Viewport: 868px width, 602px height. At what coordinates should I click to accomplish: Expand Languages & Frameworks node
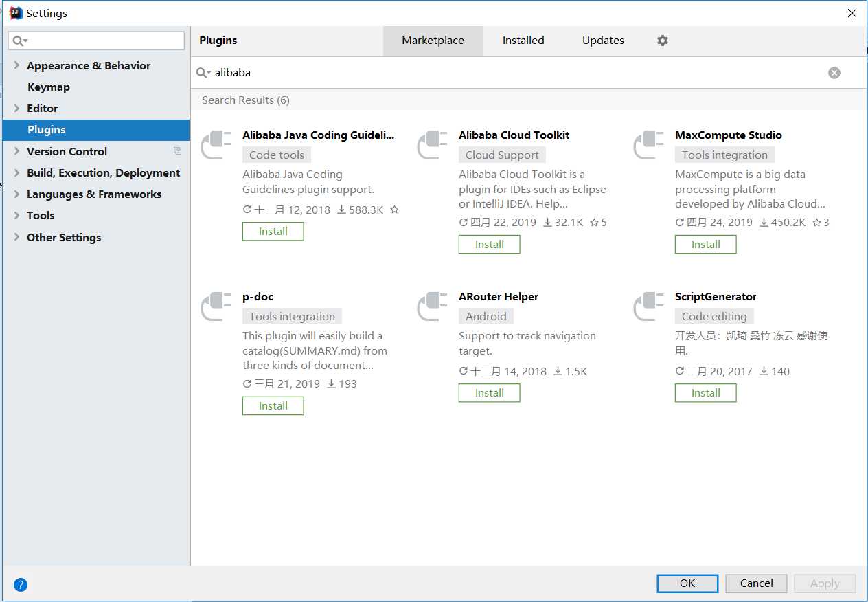click(17, 194)
